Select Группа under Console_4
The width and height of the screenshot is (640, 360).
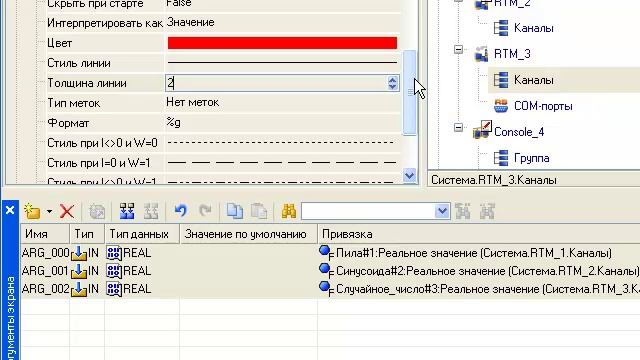coord(531,158)
